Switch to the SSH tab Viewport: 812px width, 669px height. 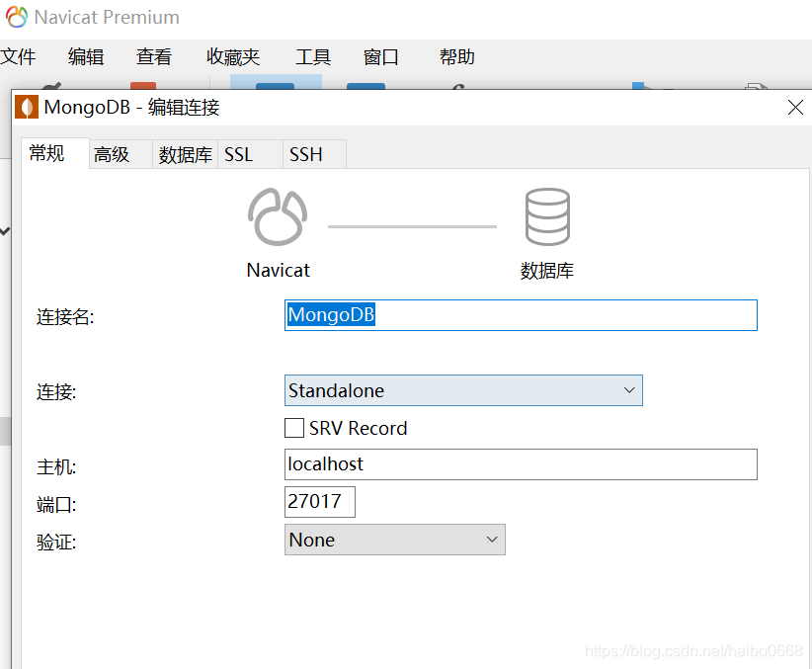[x=312, y=154]
